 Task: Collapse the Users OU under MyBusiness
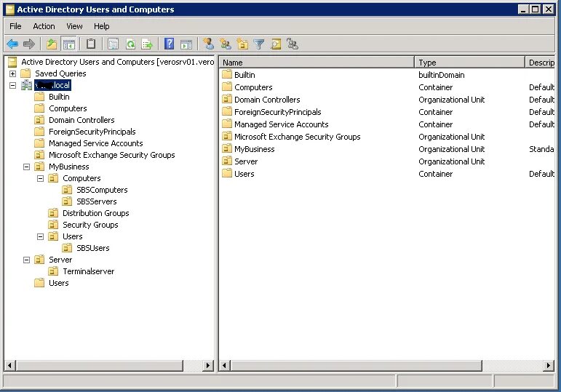41,236
